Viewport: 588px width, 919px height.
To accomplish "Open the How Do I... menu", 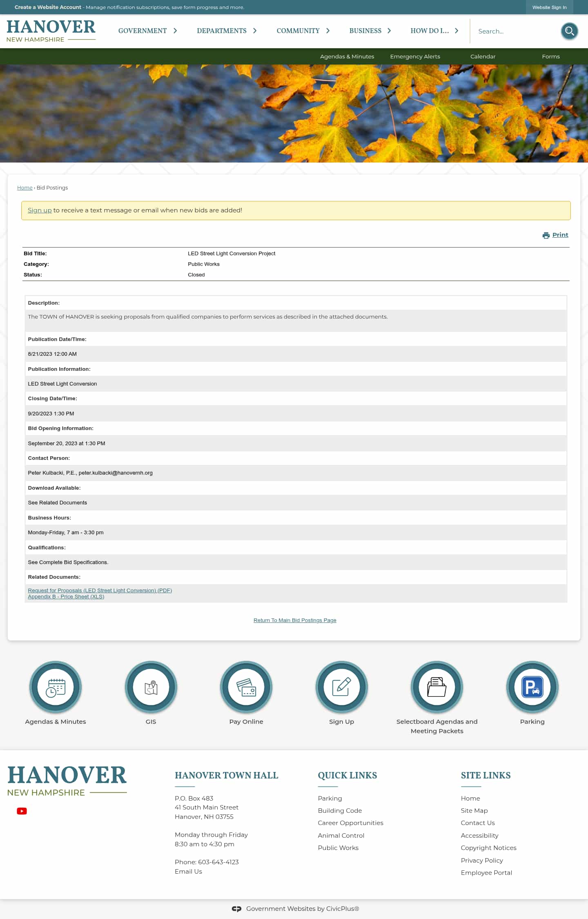I will tap(430, 31).
